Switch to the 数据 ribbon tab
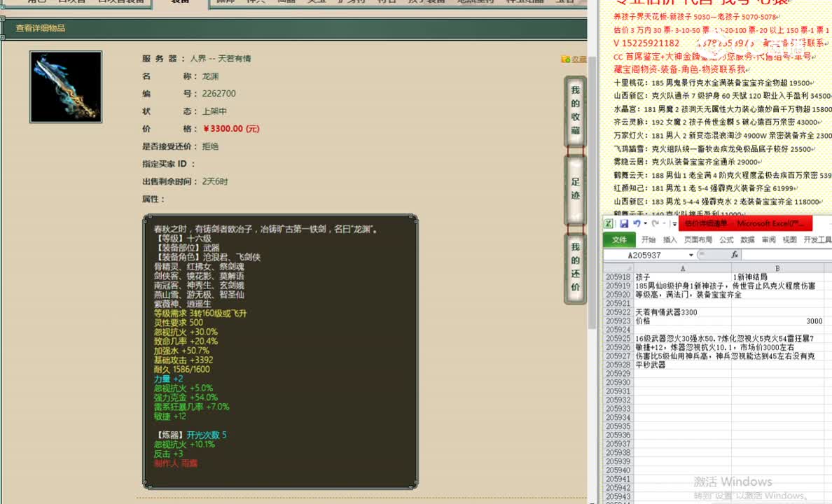 pyautogui.click(x=748, y=240)
